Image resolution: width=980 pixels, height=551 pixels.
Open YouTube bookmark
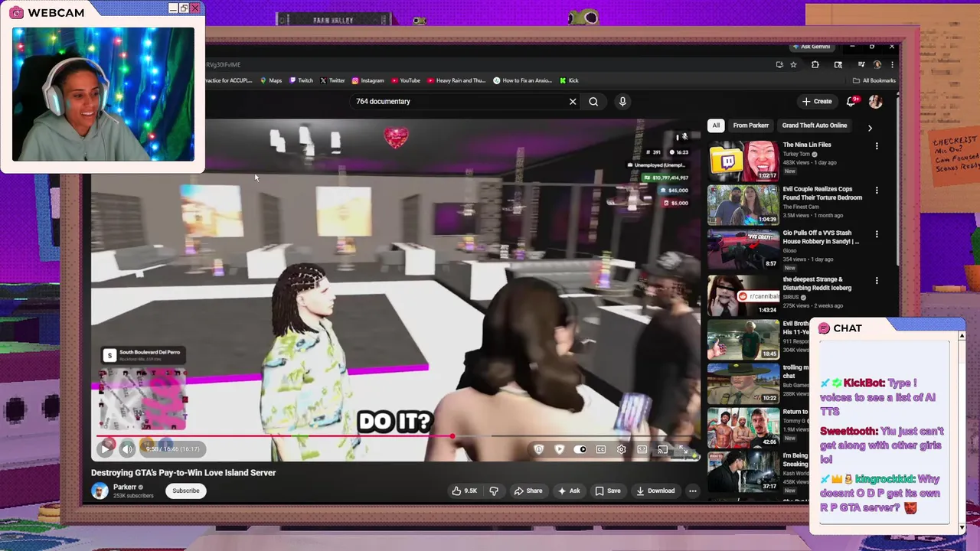(406, 80)
